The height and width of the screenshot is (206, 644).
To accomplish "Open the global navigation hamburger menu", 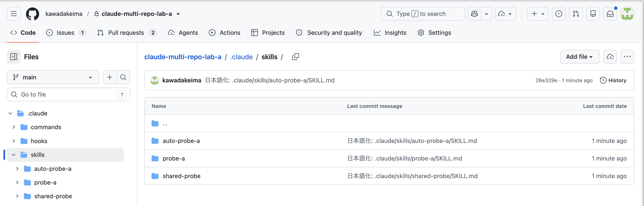I will [x=14, y=14].
